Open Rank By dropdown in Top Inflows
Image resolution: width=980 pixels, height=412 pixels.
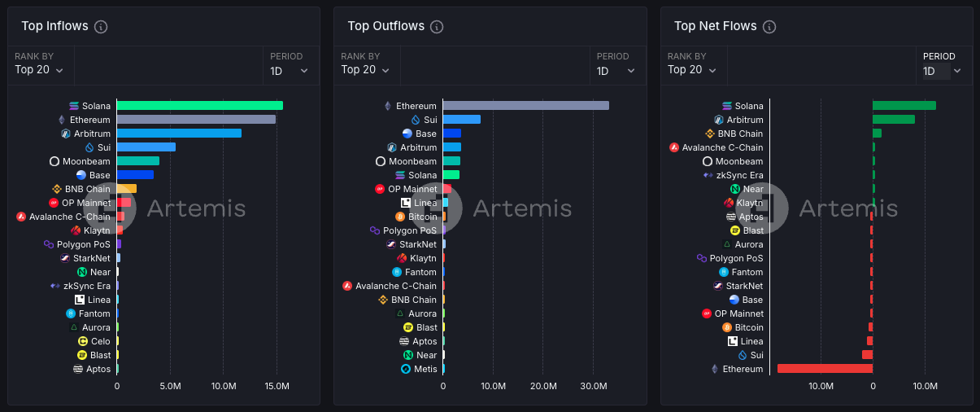click(39, 70)
